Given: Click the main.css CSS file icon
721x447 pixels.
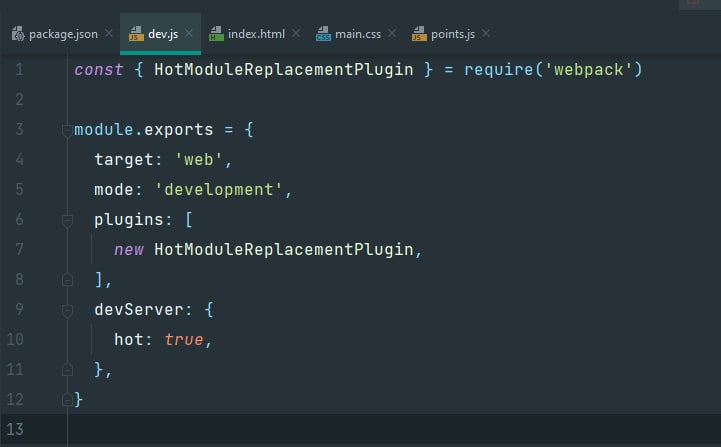Looking at the screenshot, I should coord(323,34).
